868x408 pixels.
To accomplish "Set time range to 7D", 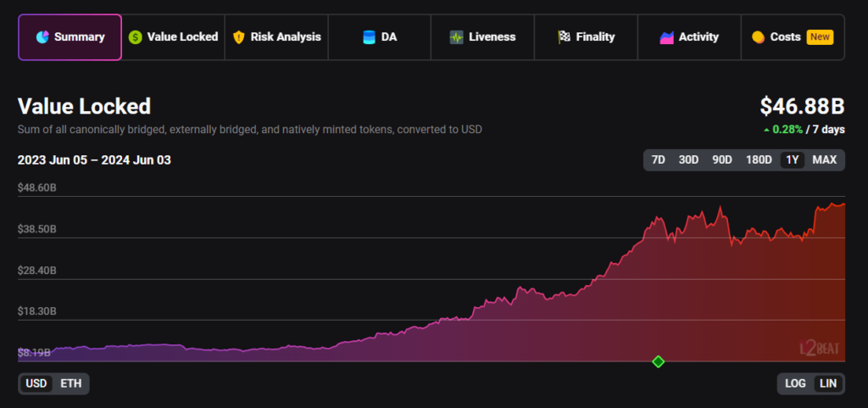I will click(x=658, y=160).
